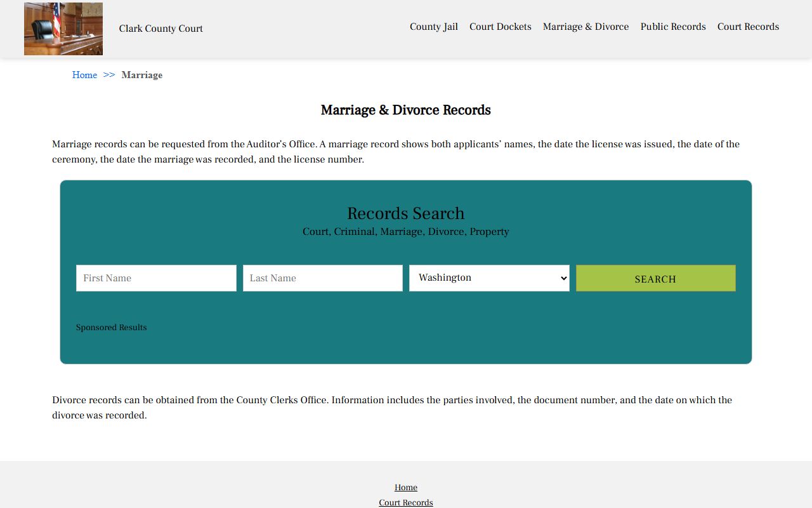Open the footer Home link
This screenshot has height=508, width=812.
pyautogui.click(x=406, y=488)
